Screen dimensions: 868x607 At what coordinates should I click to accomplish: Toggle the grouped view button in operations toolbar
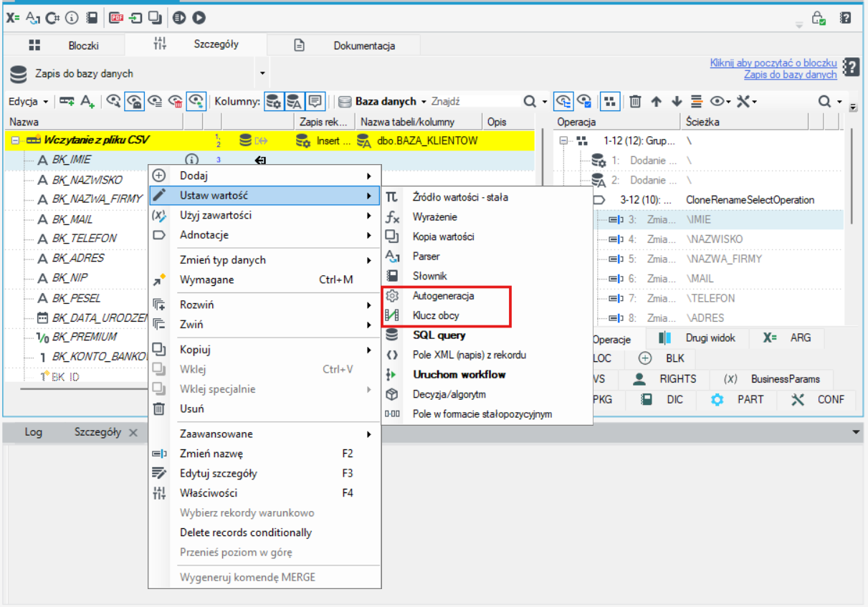click(x=609, y=102)
